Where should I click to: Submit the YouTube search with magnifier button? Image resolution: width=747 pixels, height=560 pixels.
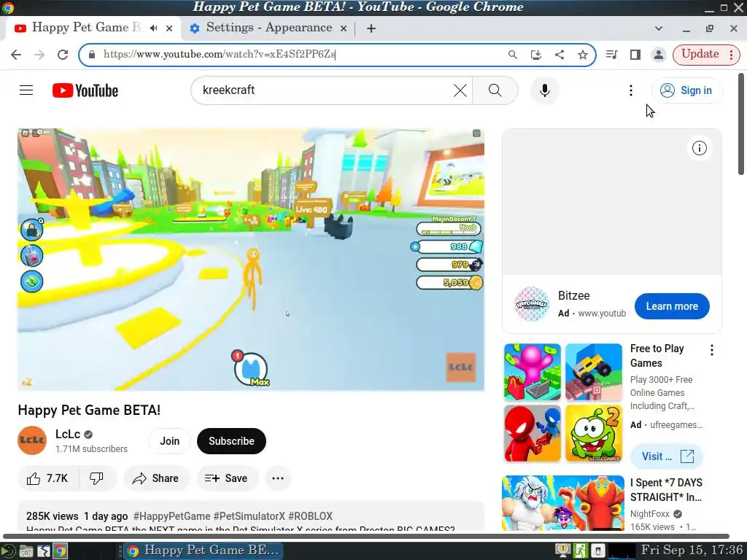tap(495, 90)
